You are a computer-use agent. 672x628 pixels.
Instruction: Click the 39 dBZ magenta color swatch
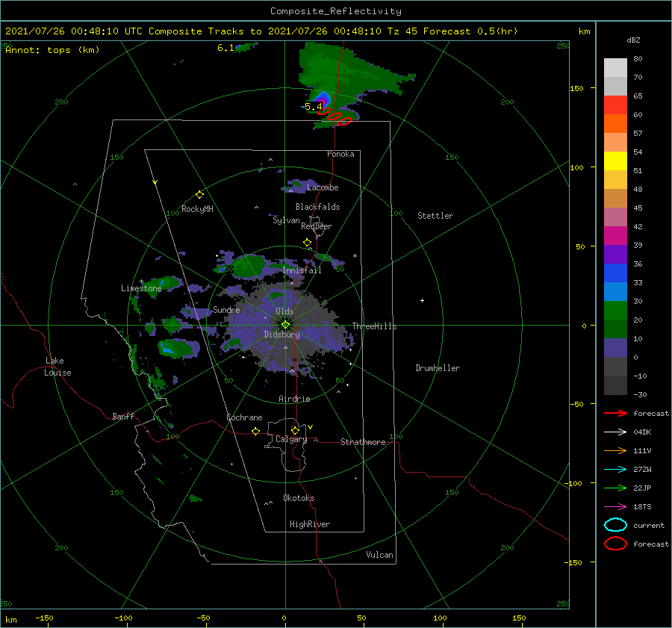pos(615,236)
